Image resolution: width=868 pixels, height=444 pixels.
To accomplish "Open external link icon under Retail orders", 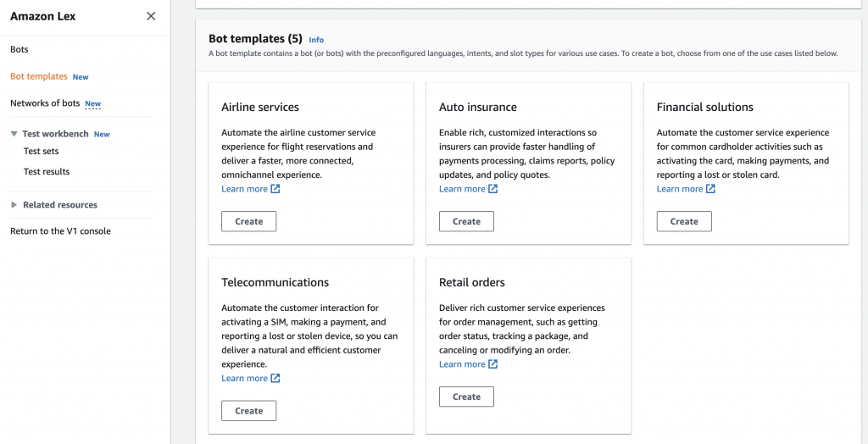I will pyautogui.click(x=493, y=364).
